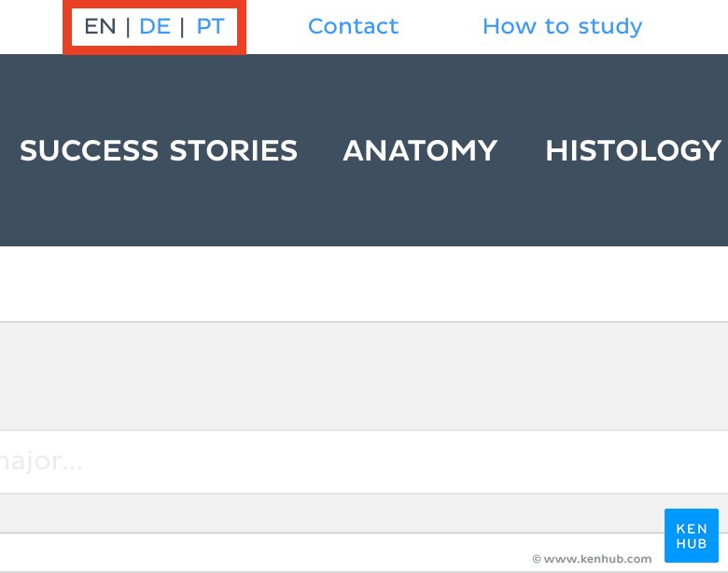
Task: Open the SUCCESS STORIES menu item
Action: (159, 150)
